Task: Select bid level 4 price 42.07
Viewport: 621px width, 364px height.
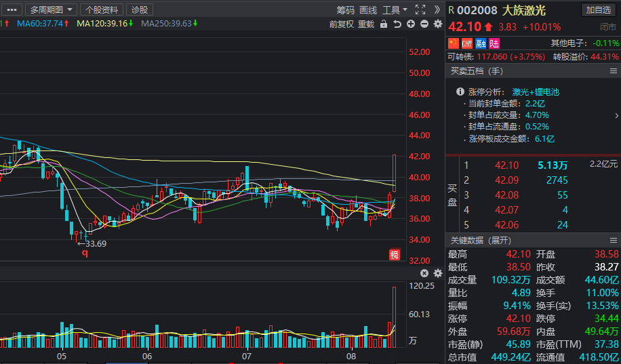Action: tap(506, 210)
